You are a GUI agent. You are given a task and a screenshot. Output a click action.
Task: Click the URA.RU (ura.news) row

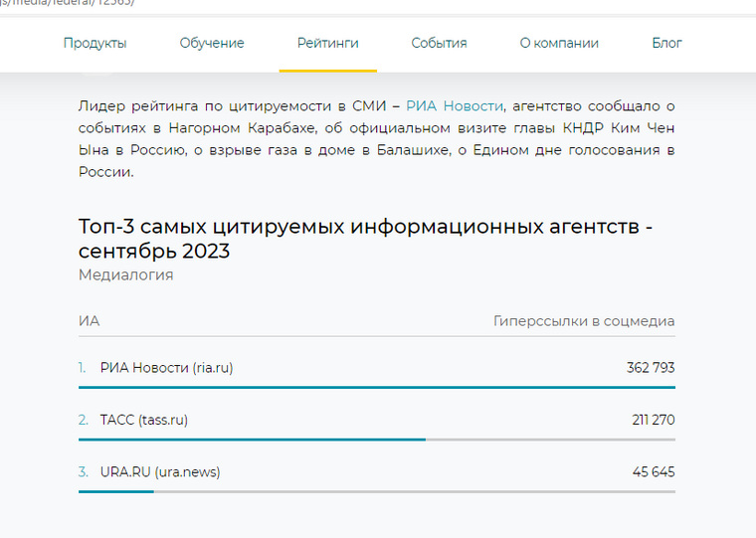[x=377, y=472]
